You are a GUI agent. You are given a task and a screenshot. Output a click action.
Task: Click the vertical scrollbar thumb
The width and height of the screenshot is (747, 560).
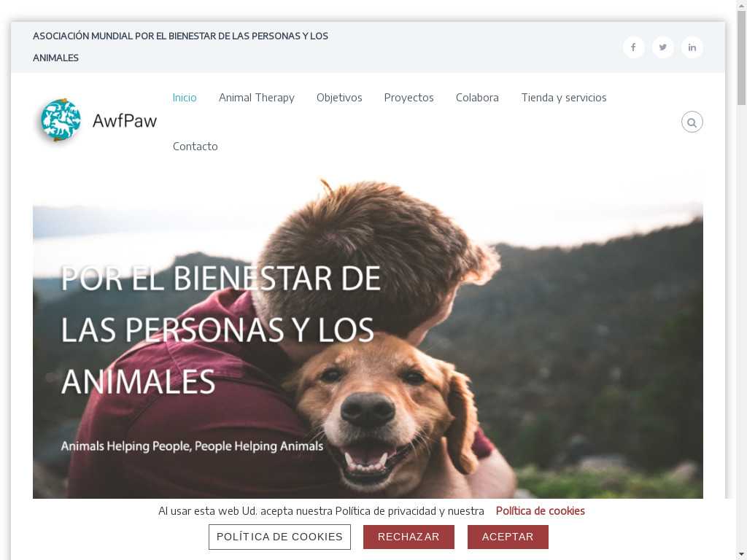(742, 57)
